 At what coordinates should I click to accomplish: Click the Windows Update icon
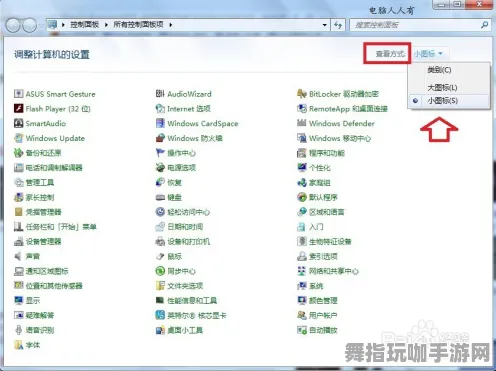click(18, 138)
